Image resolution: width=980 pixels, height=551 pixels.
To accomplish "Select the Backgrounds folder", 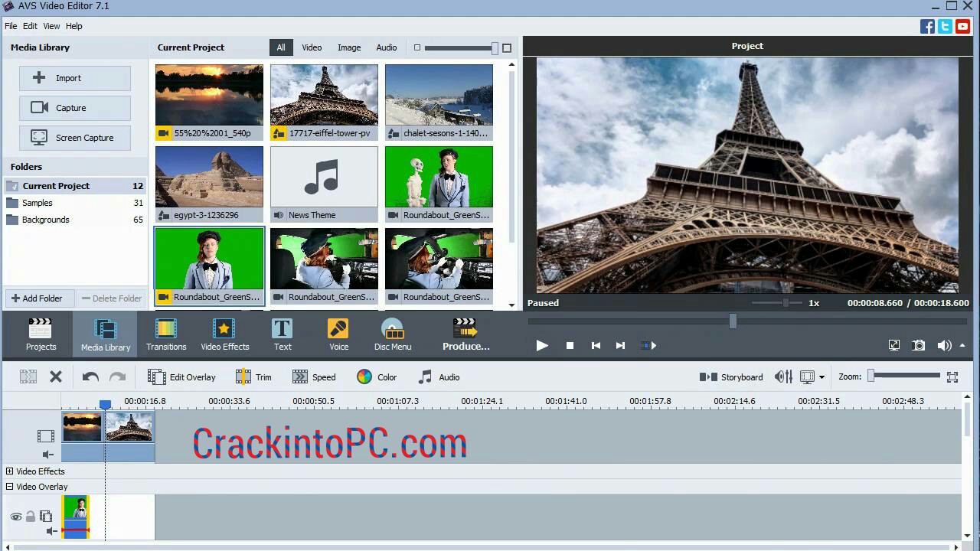I will pyautogui.click(x=75, y=220).
